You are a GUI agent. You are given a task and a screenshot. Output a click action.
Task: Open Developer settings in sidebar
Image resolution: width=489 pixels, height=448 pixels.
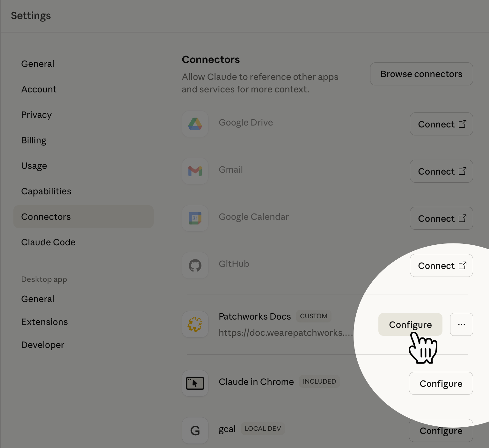pos(43,345)
